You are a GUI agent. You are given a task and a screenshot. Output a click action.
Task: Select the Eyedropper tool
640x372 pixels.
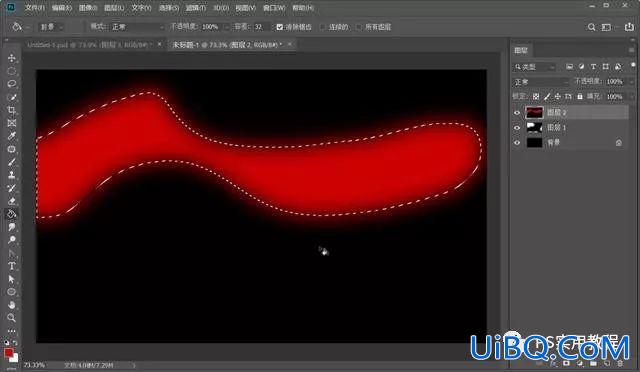(x=11, y=136)
